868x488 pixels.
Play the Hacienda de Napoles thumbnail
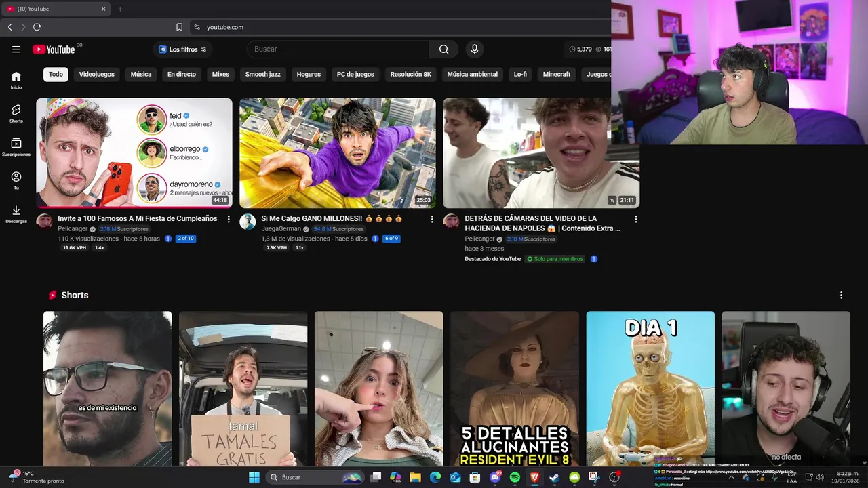(541, 153)
